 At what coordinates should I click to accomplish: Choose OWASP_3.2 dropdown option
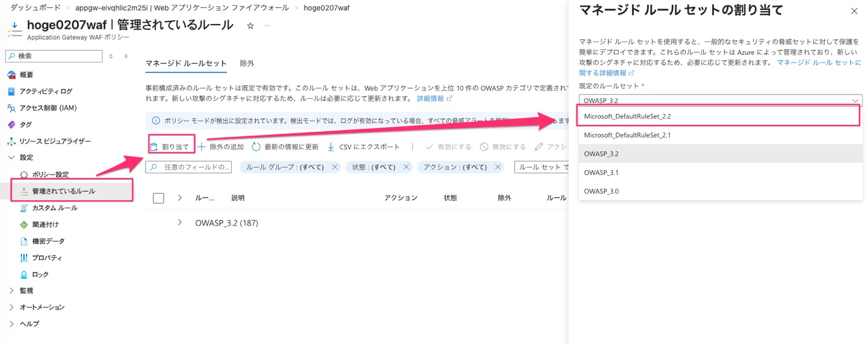click(x=720, y=154)
